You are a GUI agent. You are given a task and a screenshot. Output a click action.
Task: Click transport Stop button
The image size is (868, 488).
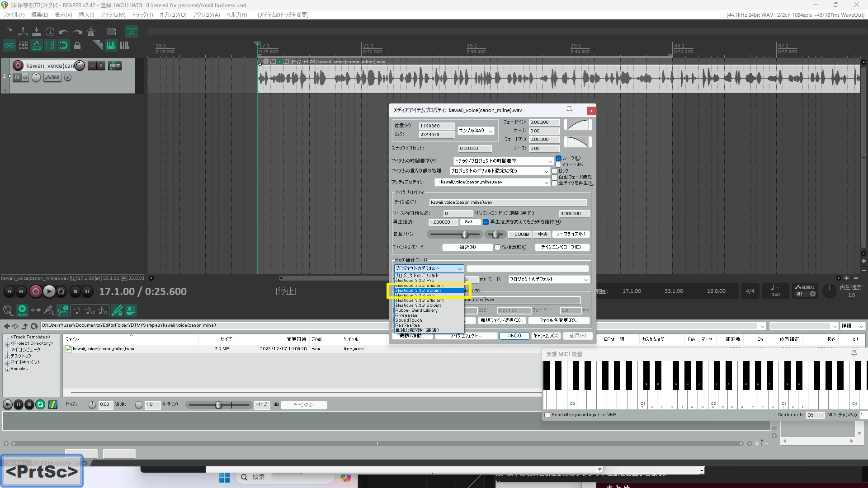(x=75, y=291)
